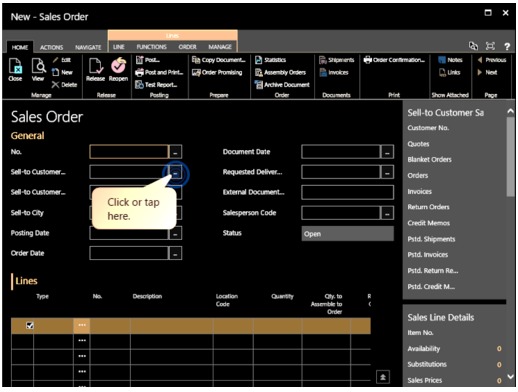Viewport: 518px width, 392px height.
Task: Click Blanket Orders in factbox
Action: pyautogui.click(x=429, y=160)
